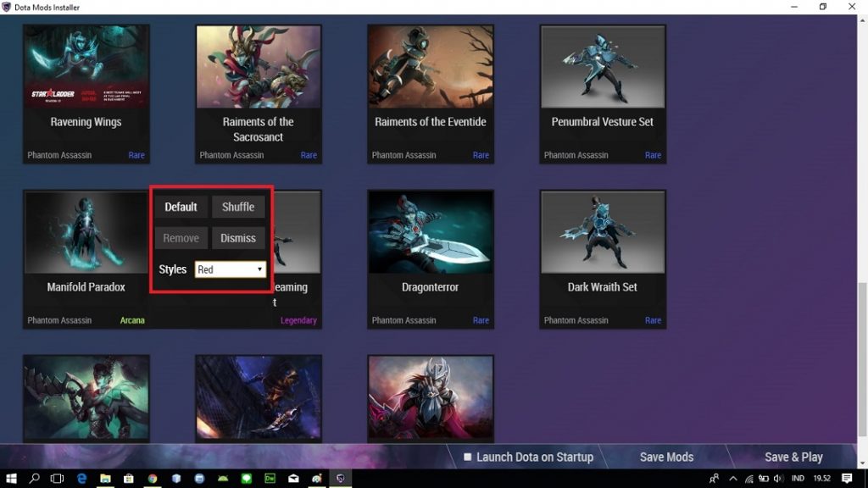Click the Ravening Wings title text
The width and height of the screenshot is (868, 488).
pyautogui.click(x=86, y=122)
